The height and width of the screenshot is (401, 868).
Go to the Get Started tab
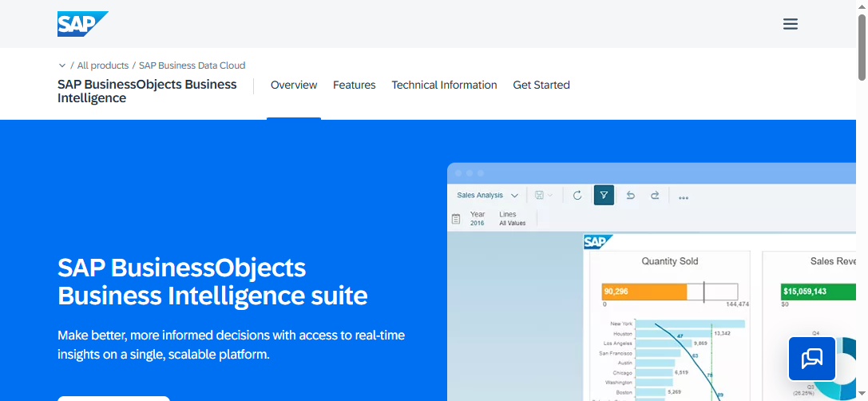tap(541, 85)
